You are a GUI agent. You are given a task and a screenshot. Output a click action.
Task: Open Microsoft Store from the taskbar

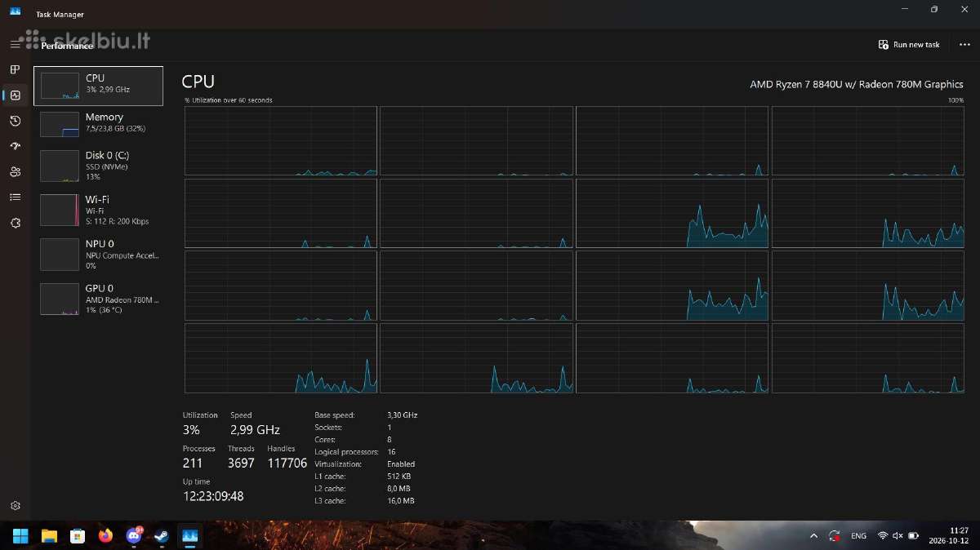[x=78, y=536]
